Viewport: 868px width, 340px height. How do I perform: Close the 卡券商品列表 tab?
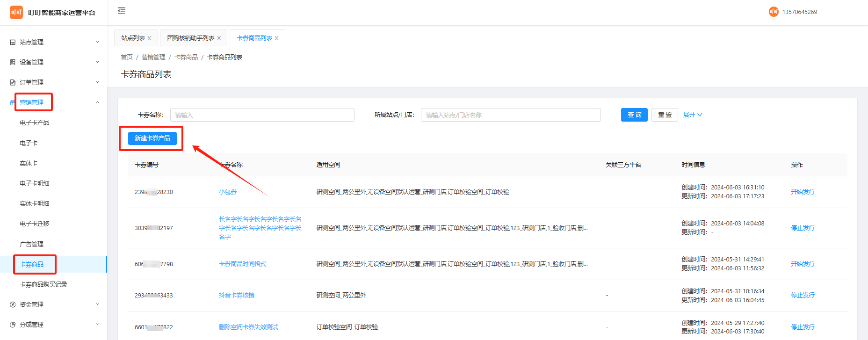point(276,38)
